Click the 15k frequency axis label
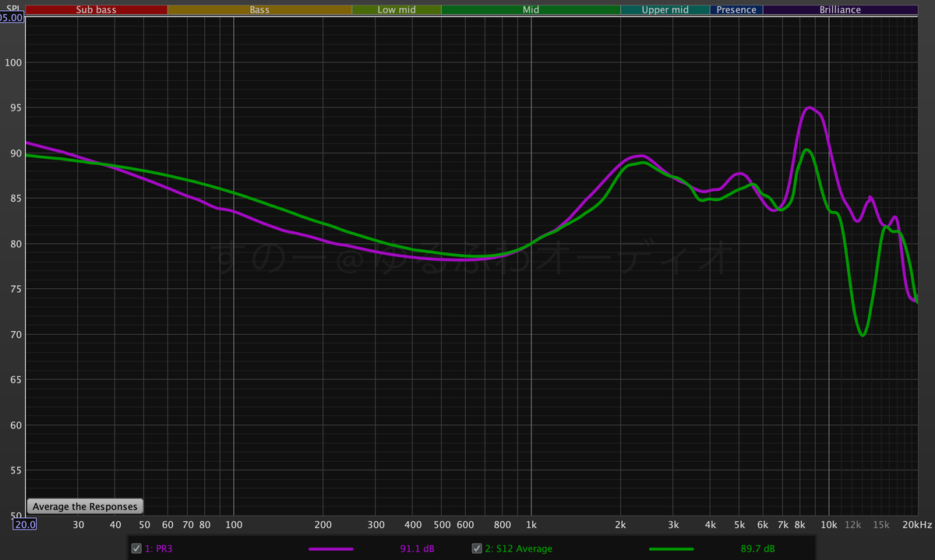This screenshot has height=560, width=935. tap(881, 525)
